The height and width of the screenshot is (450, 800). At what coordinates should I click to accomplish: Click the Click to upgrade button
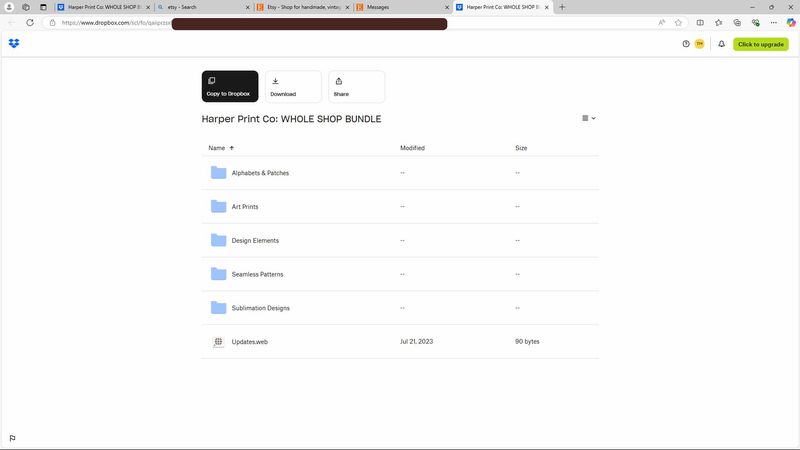(x=760, y=44)
